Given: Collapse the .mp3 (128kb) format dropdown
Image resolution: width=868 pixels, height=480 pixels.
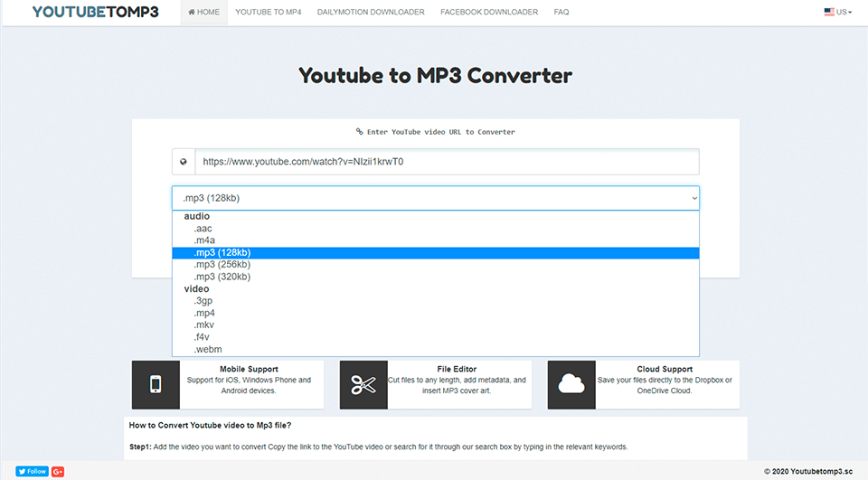Looking at the screenshot, I should [x=436, y=198].
